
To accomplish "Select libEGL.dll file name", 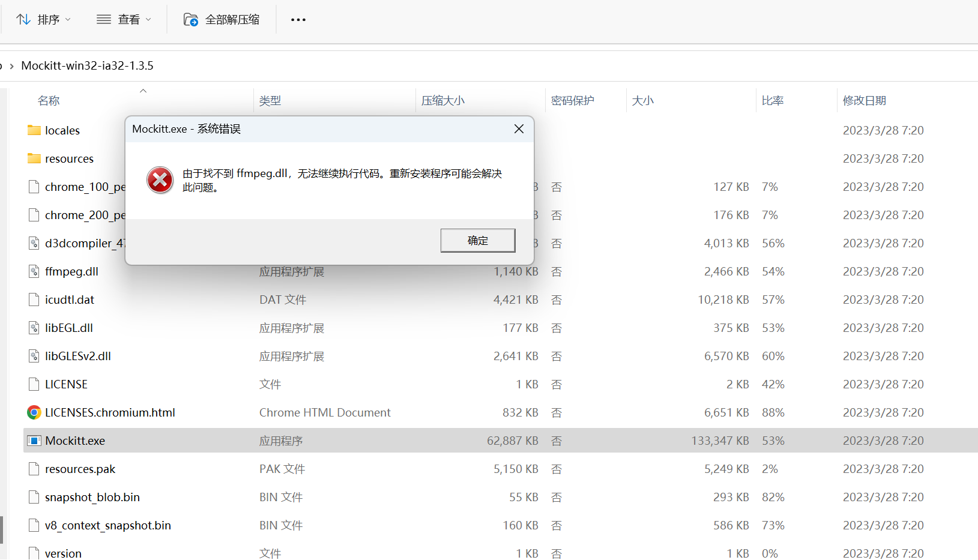I will (x=69, y=328).
